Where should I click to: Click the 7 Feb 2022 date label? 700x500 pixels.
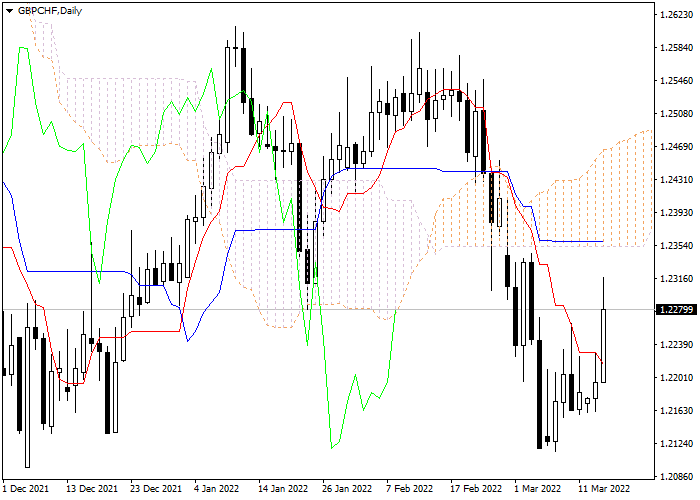(409, 489)
